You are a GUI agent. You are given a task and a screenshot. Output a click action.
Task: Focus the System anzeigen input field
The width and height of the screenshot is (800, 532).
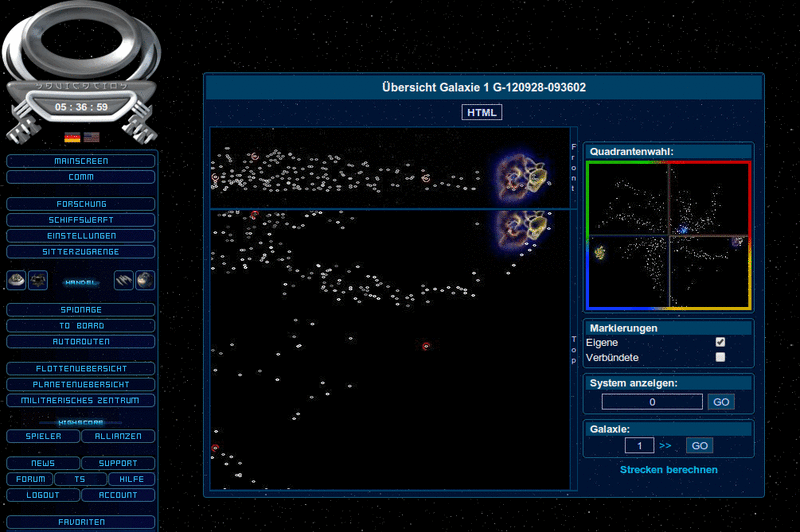click(652, 402)
